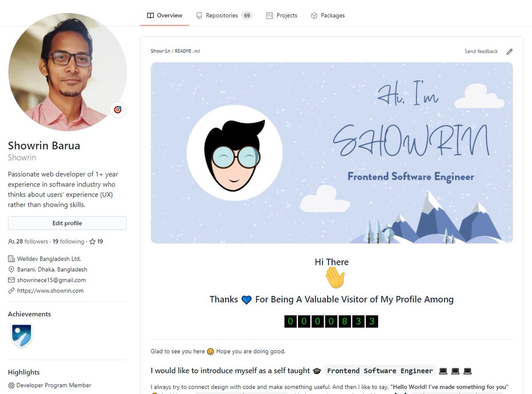Click the Packages box icon
The width and height of the screenshot is (532, 394).
[x=314, y=15]
